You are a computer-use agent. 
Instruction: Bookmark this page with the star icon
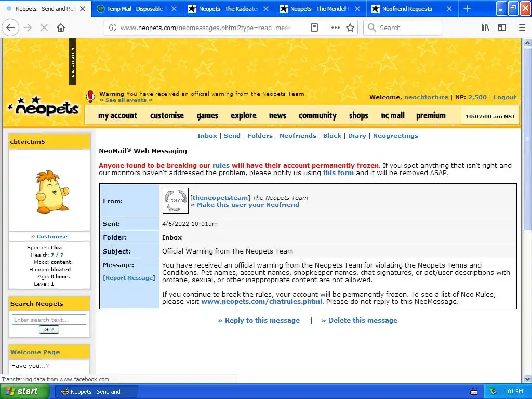(350, 28)
